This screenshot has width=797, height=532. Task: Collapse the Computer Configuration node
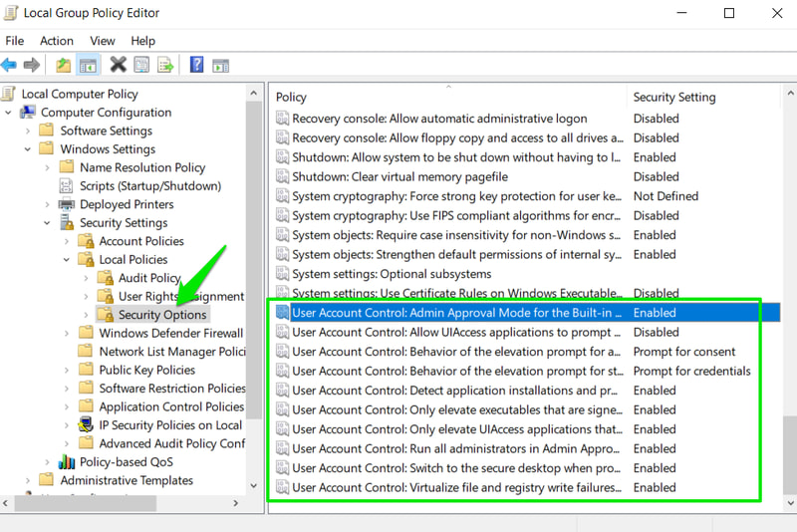point(8,113)
